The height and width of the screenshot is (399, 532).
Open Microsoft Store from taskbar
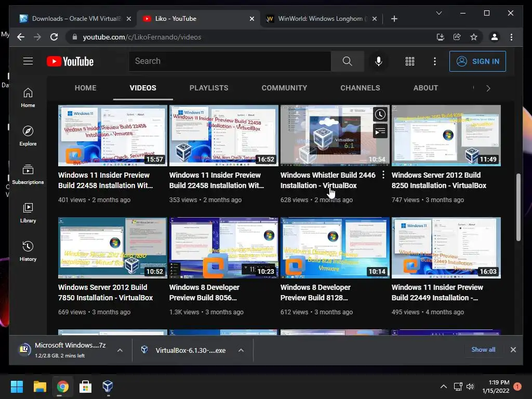(x=85, y=386)
